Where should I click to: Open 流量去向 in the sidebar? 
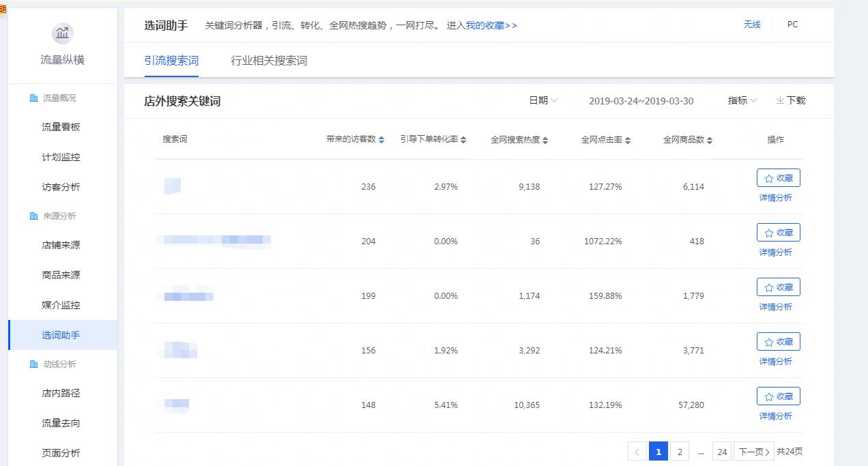[61, 423]
